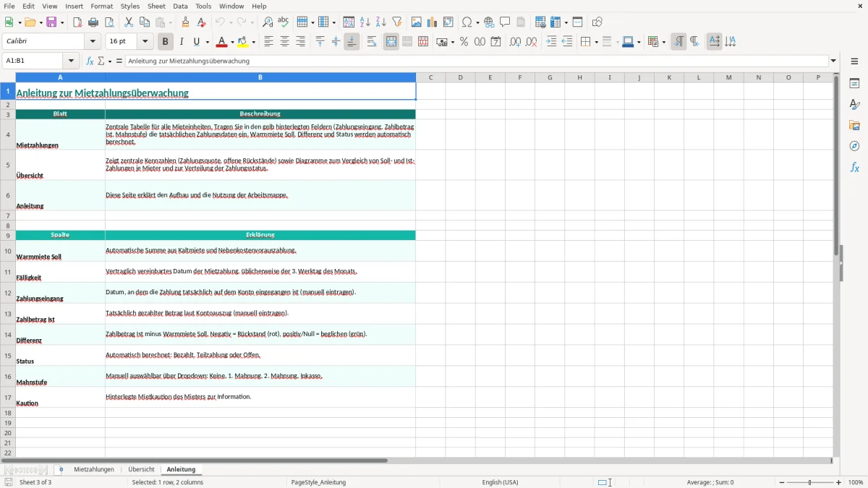Click the Draw Functions shapes icon
This screenshot has width=868, height=488.
coord(597,22)
